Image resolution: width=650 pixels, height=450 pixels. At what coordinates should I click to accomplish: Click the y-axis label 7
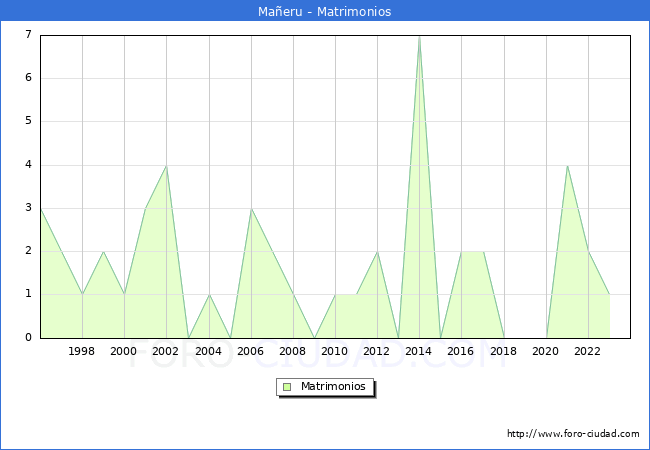(x=28, y=35)
